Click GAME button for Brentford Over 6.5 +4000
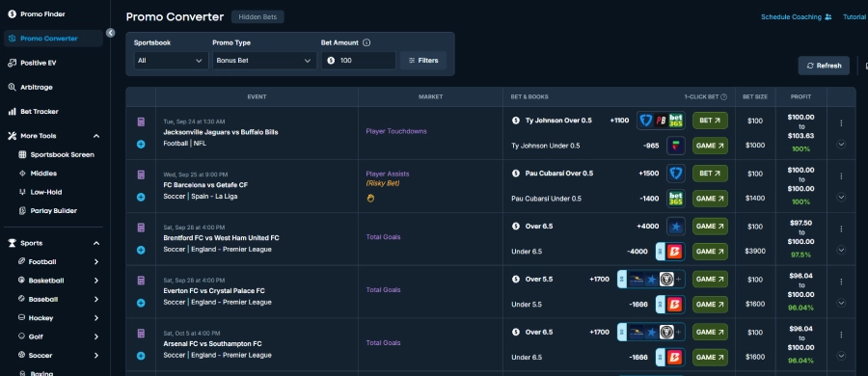This screenshot has width=868, height=376. click(710, 226)
